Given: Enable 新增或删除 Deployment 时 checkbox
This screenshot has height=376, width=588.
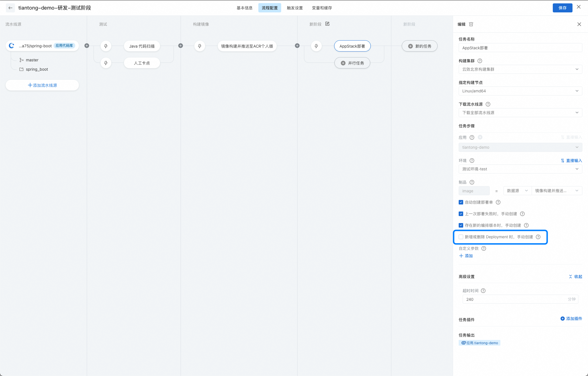Looking at the screenshot, I should pos(461,237).
